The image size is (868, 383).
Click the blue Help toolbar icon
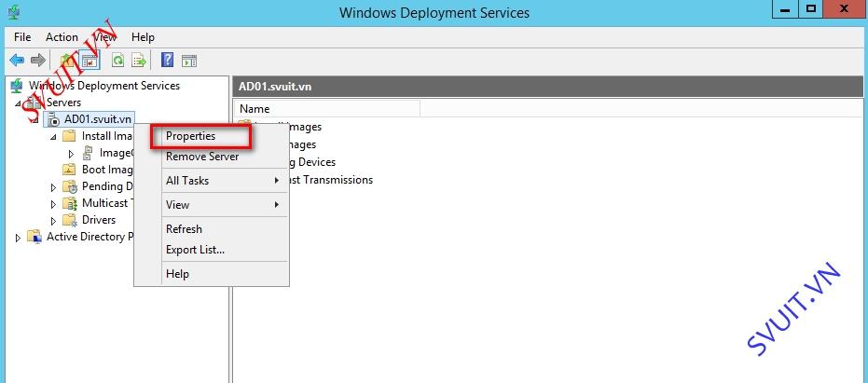[167, 60]
